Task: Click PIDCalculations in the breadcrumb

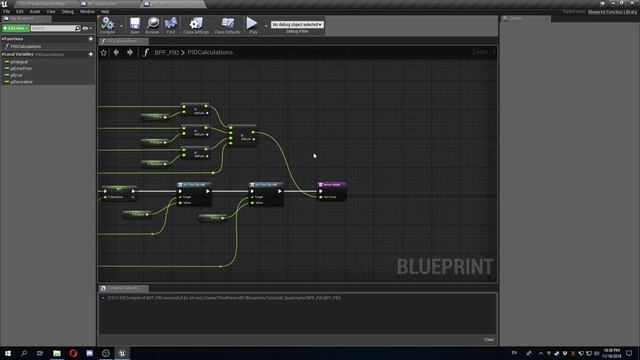Action: (210, 52)
